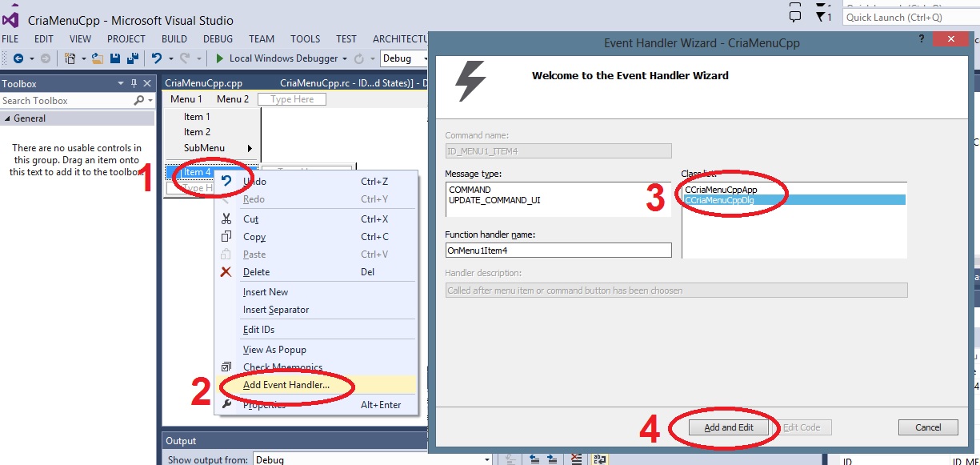Click the Open File folder icon
Screen dimensions: 980x465
(x=98, y=58)
